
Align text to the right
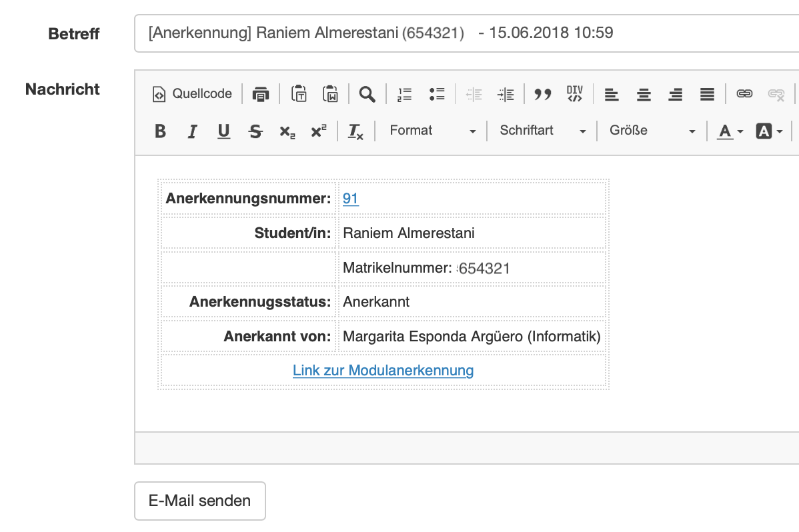coord(675,94)
